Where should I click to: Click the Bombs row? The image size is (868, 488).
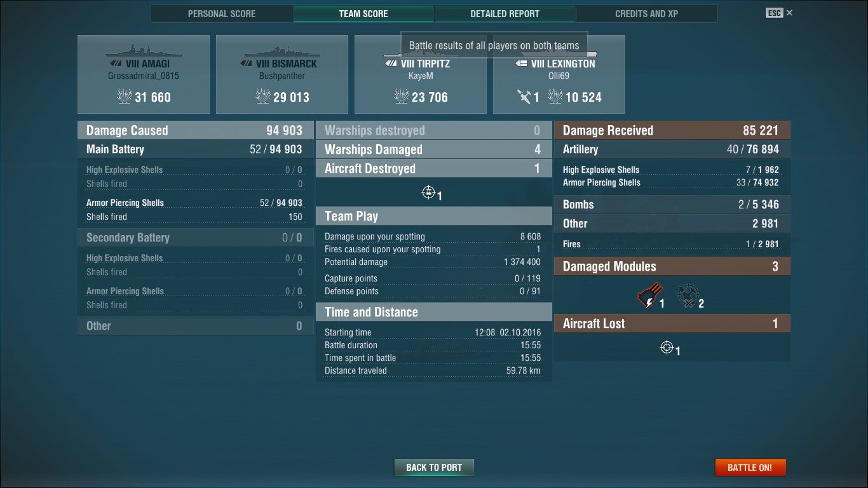[x=672, y=205]
